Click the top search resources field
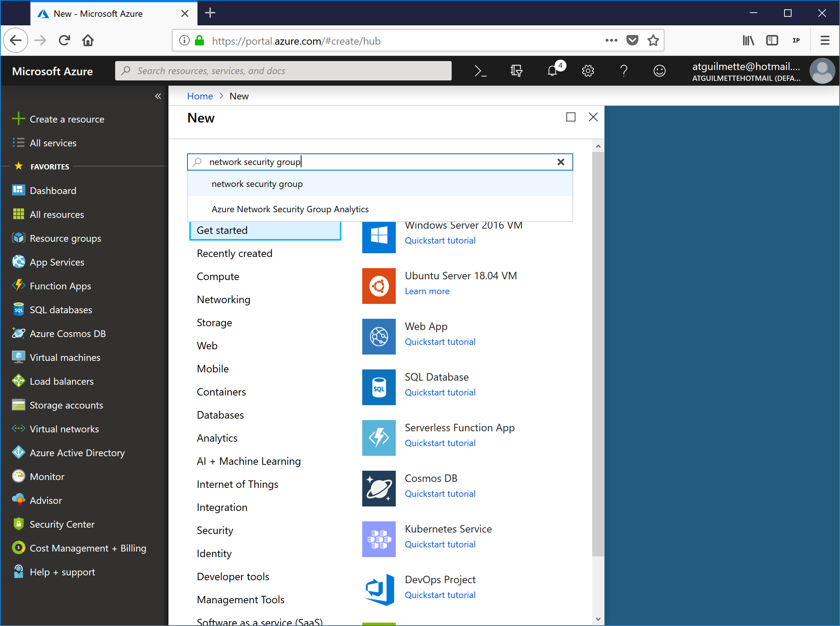The image size is (840, 626). (x=283, y=71)
